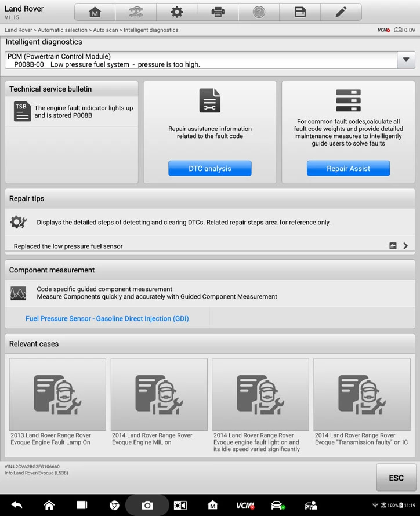Click Automatic selection in breadcrumb
This screenshot has height=516, width=420.
click(63, 30)
